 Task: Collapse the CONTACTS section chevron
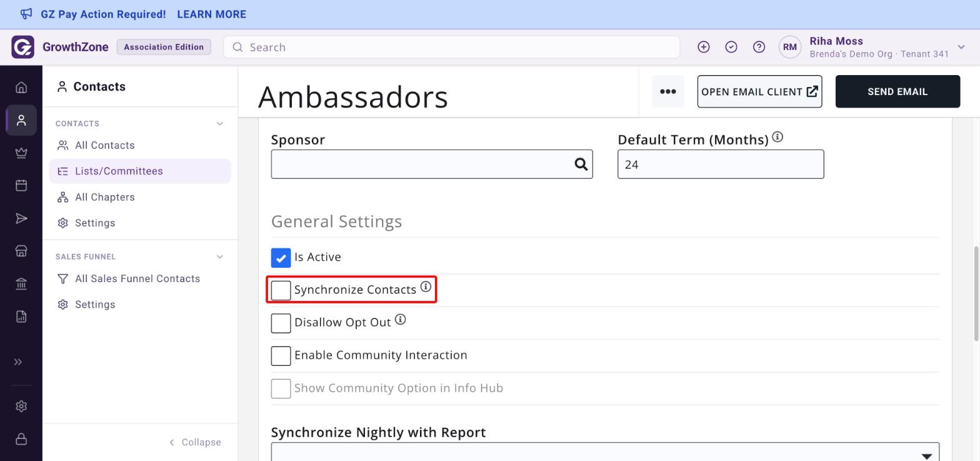(219, 124)
